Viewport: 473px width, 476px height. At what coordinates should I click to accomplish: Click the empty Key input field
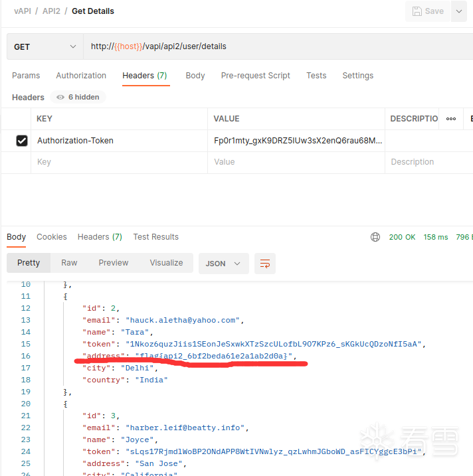click(120, 162)
